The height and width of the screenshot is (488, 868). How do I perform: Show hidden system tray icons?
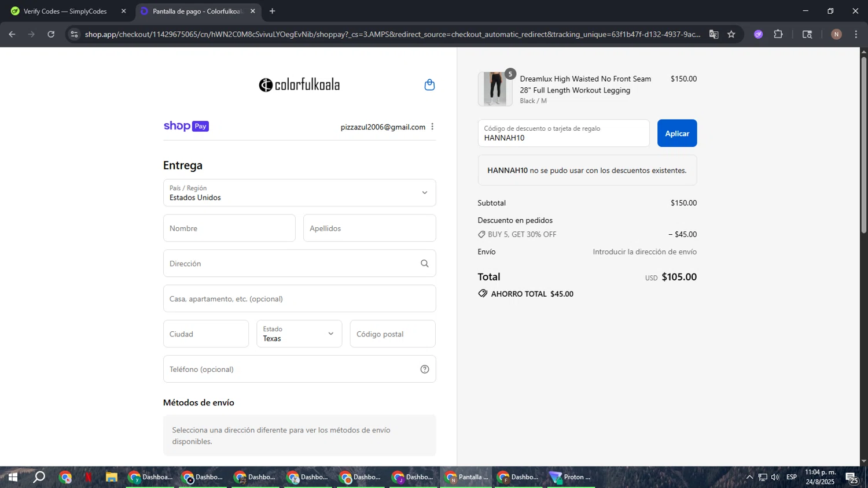point(749,477)
